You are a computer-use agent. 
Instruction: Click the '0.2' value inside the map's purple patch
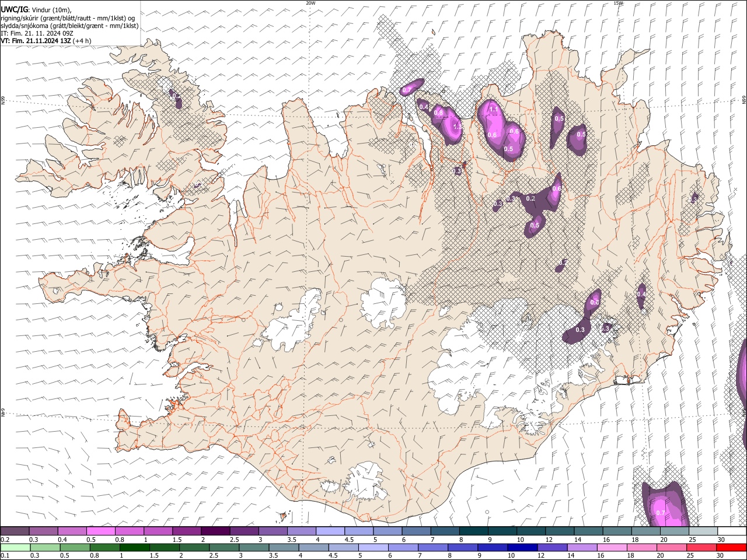pyautogui.click(x=530, y=198)
